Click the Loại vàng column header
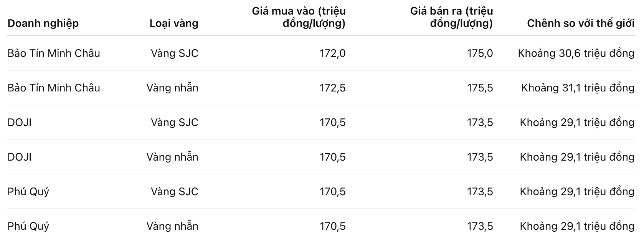Viewport: 644px width, 249px height. pos(174,23)
